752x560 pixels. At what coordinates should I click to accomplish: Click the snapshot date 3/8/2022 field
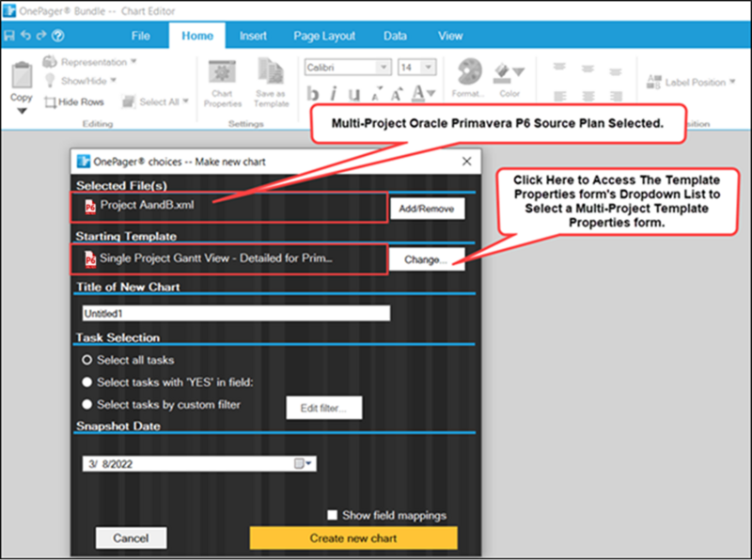(199, 463)
